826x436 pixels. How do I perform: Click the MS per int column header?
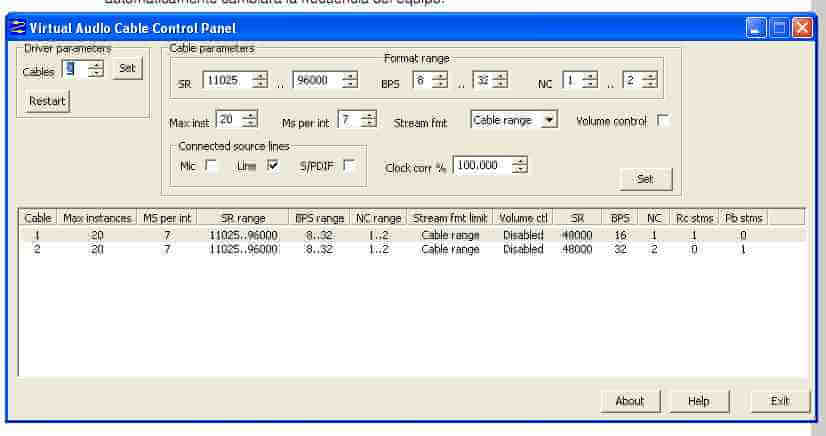click(167, 217)
